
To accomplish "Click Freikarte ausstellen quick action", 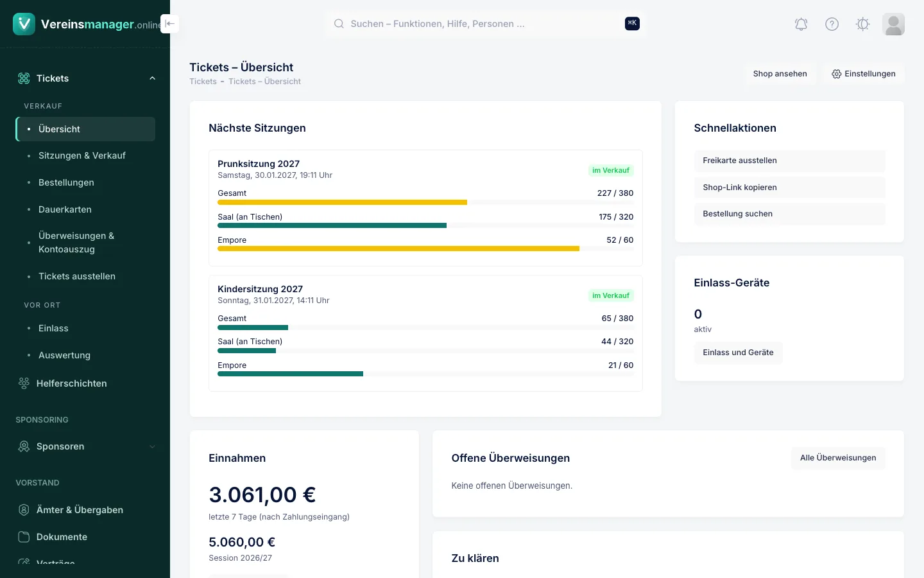I will click(x=789, y=161).
